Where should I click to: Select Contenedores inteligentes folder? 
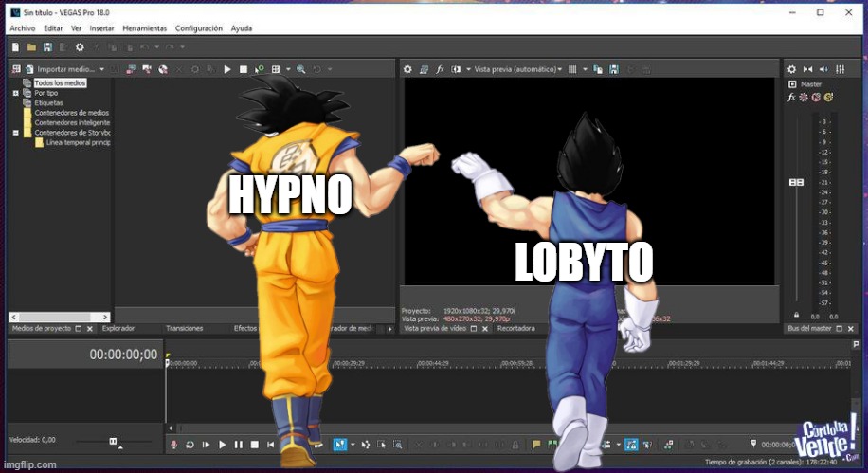tap(72, 123)
